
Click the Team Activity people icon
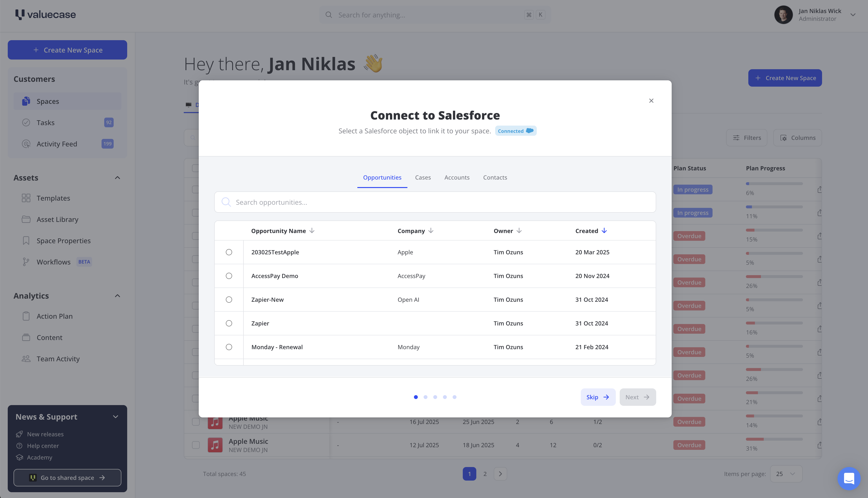pyautogui.click(x=26, y=359)
